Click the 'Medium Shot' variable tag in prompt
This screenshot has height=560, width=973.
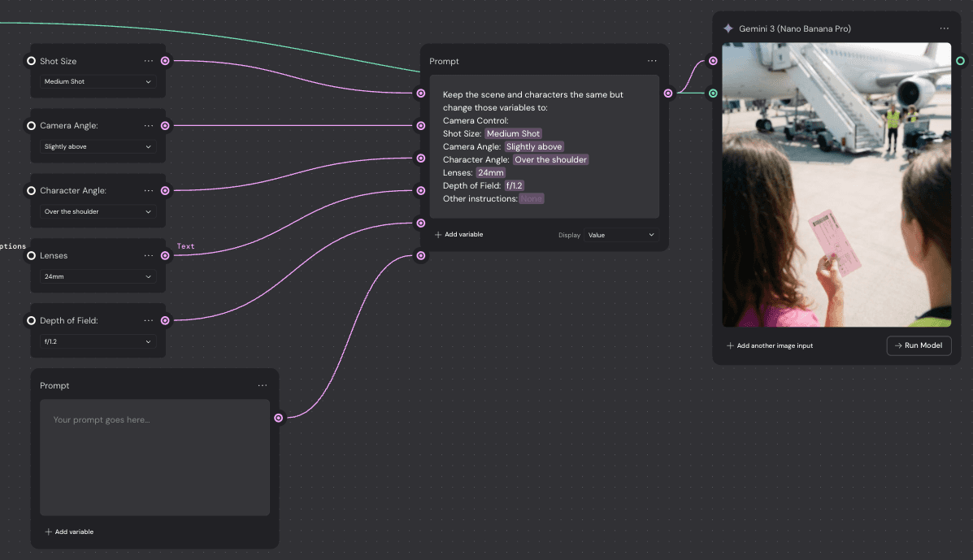tap(513, 133)
